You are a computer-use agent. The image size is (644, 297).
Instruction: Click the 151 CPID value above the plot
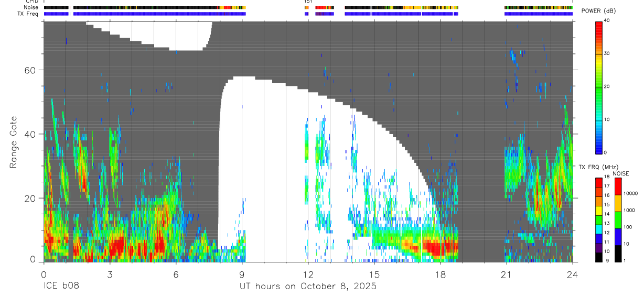[x=308, y=2]
